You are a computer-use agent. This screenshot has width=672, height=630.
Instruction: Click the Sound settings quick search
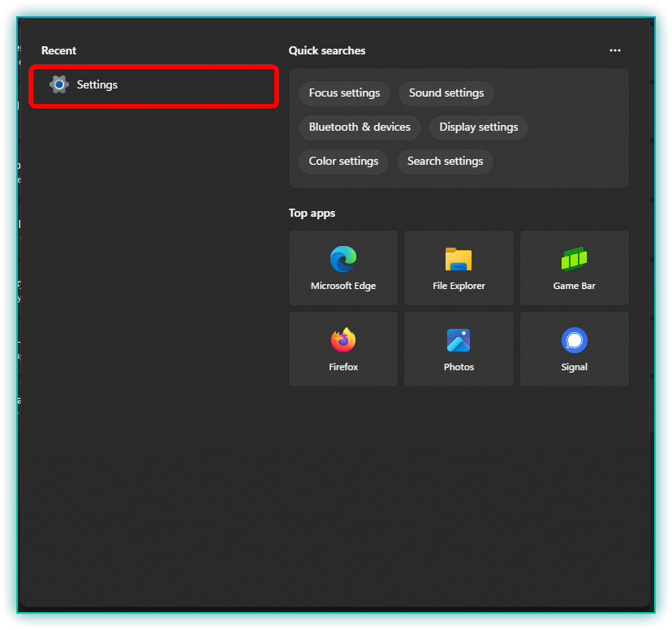pos(446,93)
